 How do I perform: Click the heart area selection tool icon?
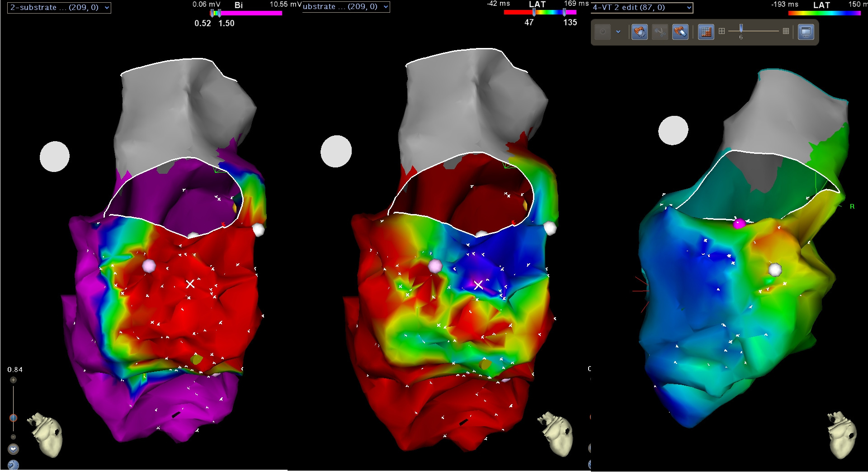639,32
